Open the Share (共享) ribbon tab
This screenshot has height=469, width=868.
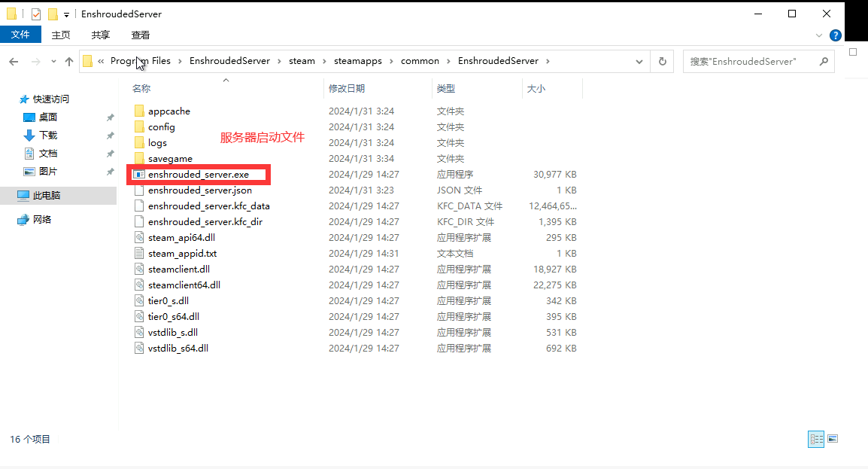[101, 35]
